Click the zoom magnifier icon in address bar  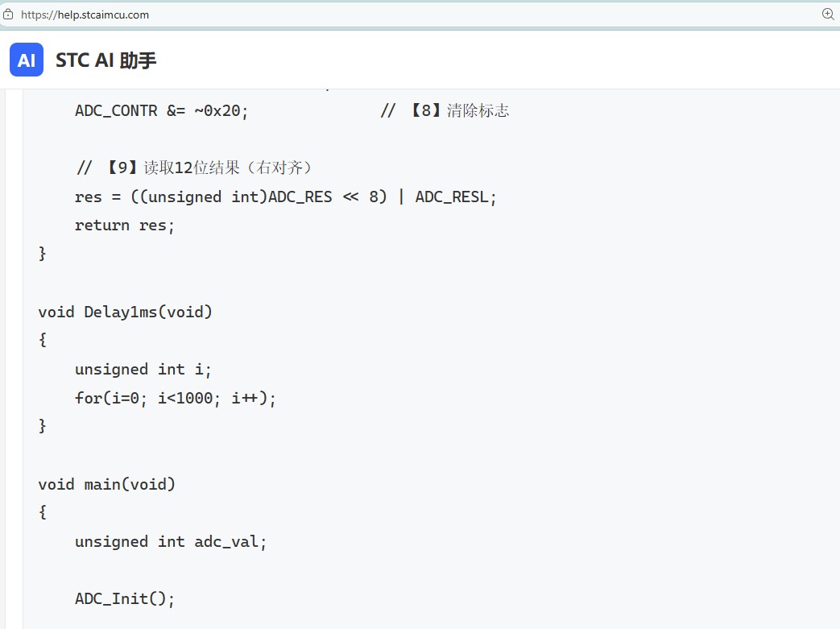(828, 14)
